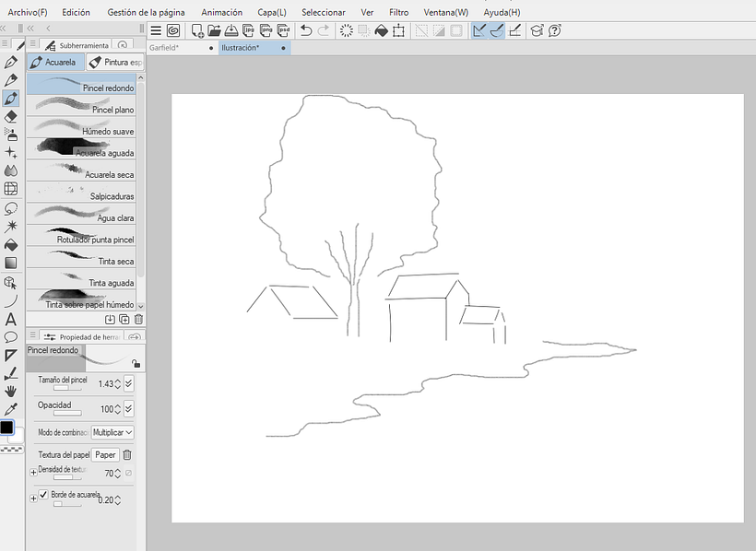This screenshot has width=756, height=551.
Task: Delete the selected sub tool with the trash icon
Action: 139,319
